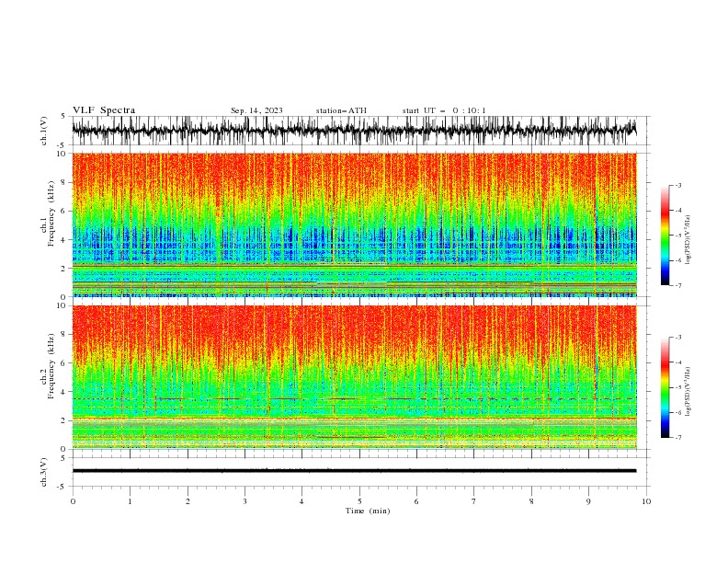Click the '-7' value on ch.2 color bar
728x563 pixels.
coord(678,438)
